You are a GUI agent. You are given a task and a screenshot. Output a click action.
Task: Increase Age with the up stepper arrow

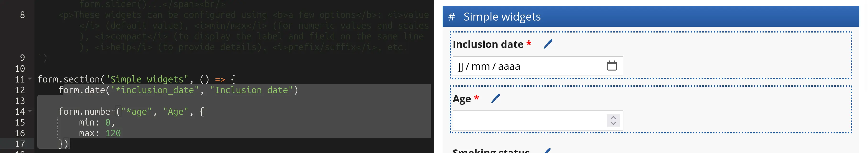coord(613,118)
